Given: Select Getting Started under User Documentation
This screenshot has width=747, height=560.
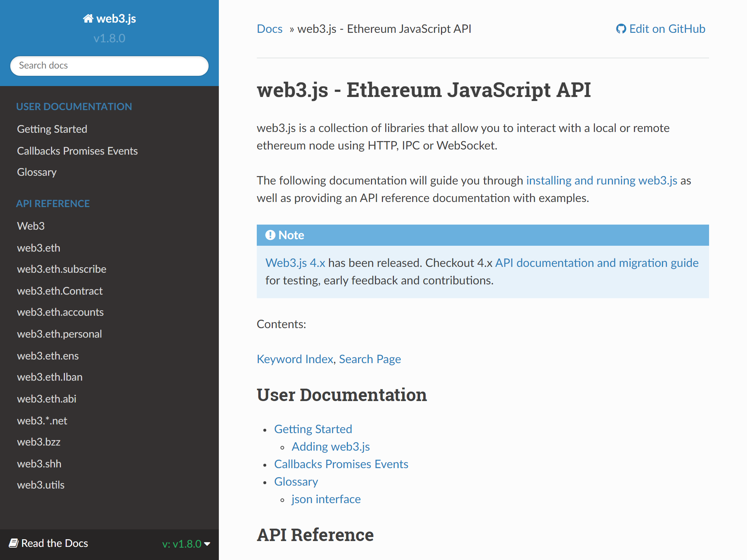Looking at the screenshot, I should tap(313, 429).
